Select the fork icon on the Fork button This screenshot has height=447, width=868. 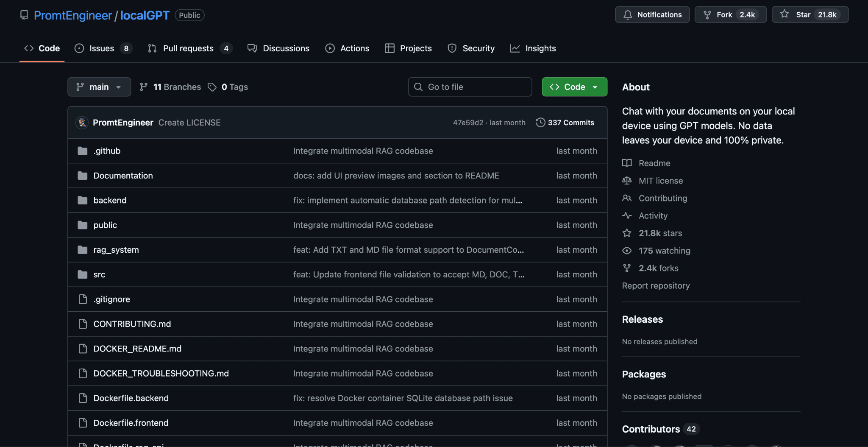pos(707,14)
